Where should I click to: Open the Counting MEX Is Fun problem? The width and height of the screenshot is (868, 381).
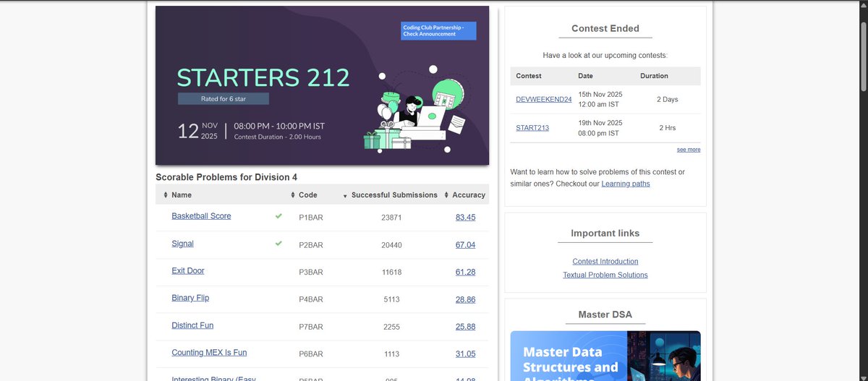pyautogui.click(x=209, y=353)
